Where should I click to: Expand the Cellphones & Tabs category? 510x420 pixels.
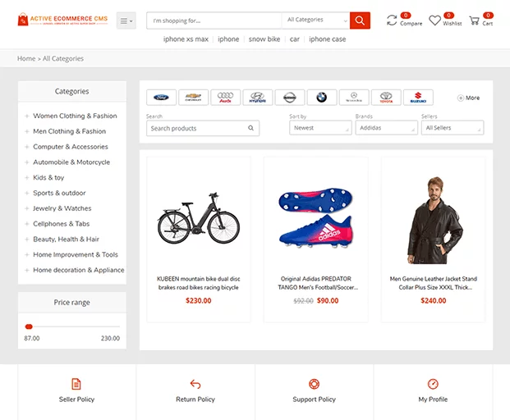pyautogui.click(x=27, y=224)
